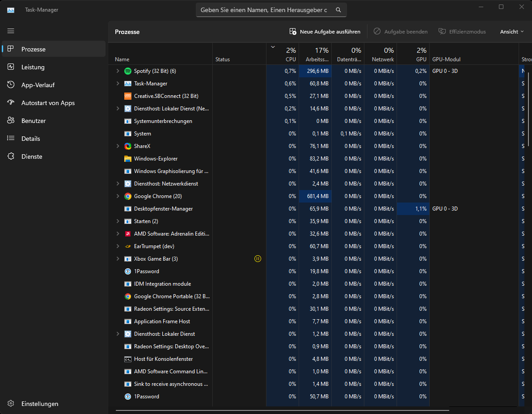Viewport: 532px width, 414px height.
Task: Click the Task-Manager process row icon
Action: [127, 84]
